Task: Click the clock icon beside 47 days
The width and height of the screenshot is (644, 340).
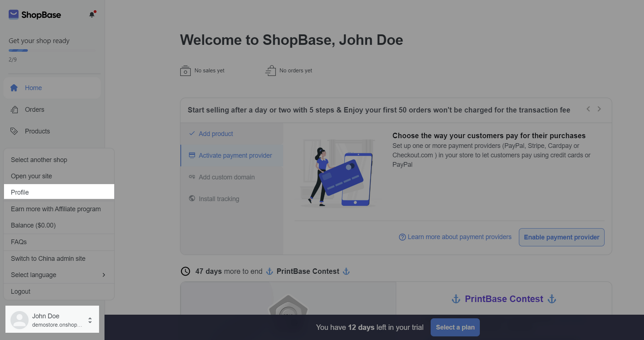Action: 185,271
